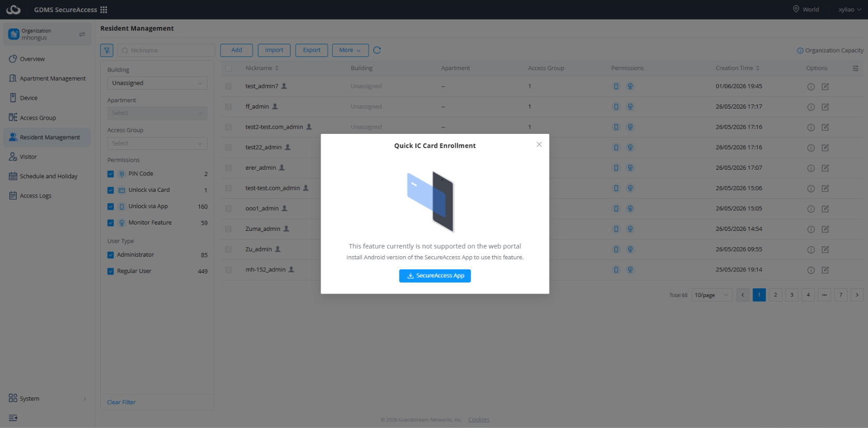Download the SecureAccess App from dialog
Viewport: 868px width, 428px height.
[435, 276]
